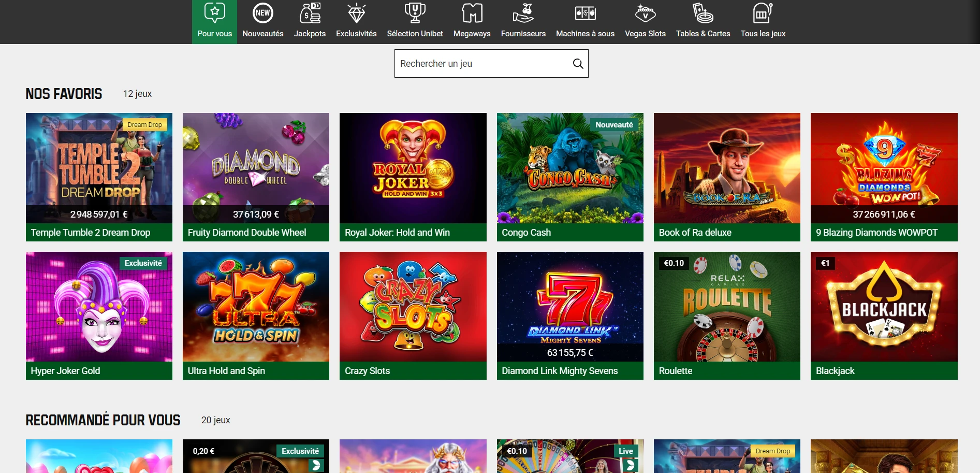Click the Hyper Joker Gold title link
The image size is (980, 473).
pyautogui.click(x=65, y=371)
